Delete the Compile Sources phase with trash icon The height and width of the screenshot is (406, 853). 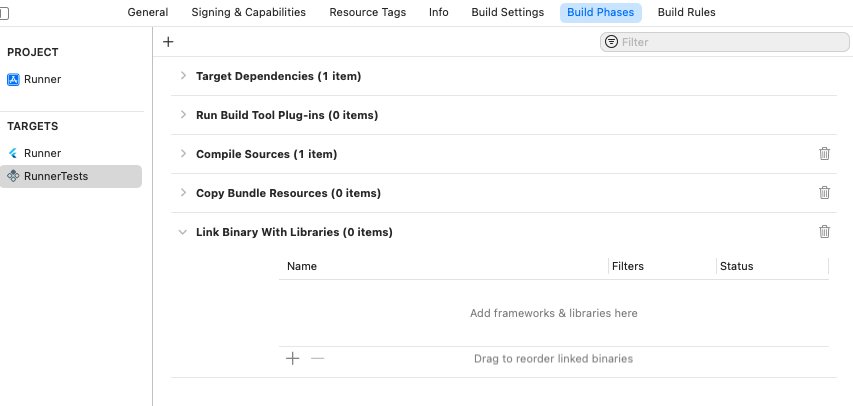pos(824,154)
